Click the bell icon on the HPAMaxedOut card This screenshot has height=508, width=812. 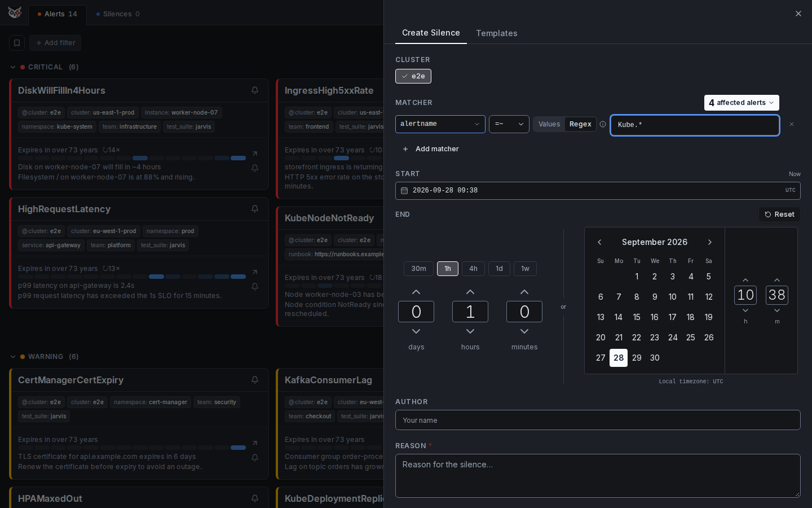[255, 498]
